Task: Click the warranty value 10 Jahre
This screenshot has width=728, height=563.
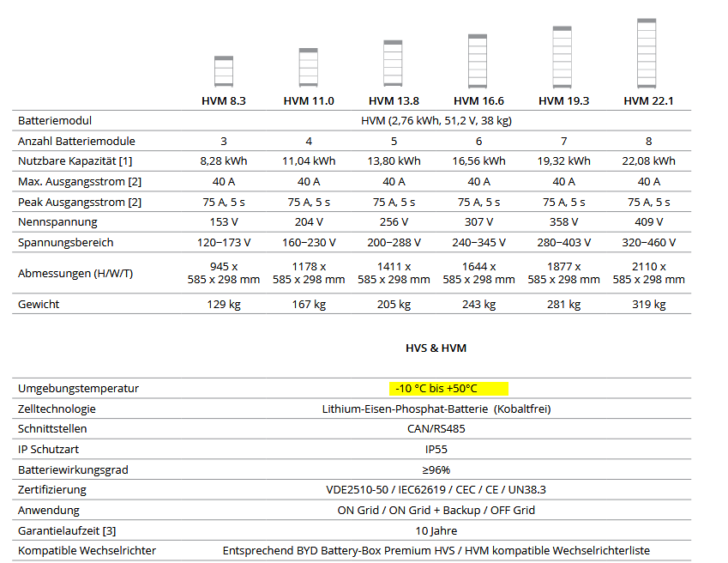Action: pos(436,530)
